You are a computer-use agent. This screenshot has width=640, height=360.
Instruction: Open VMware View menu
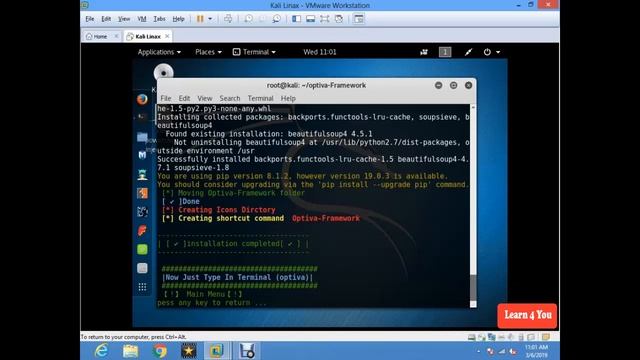[124, 19]
